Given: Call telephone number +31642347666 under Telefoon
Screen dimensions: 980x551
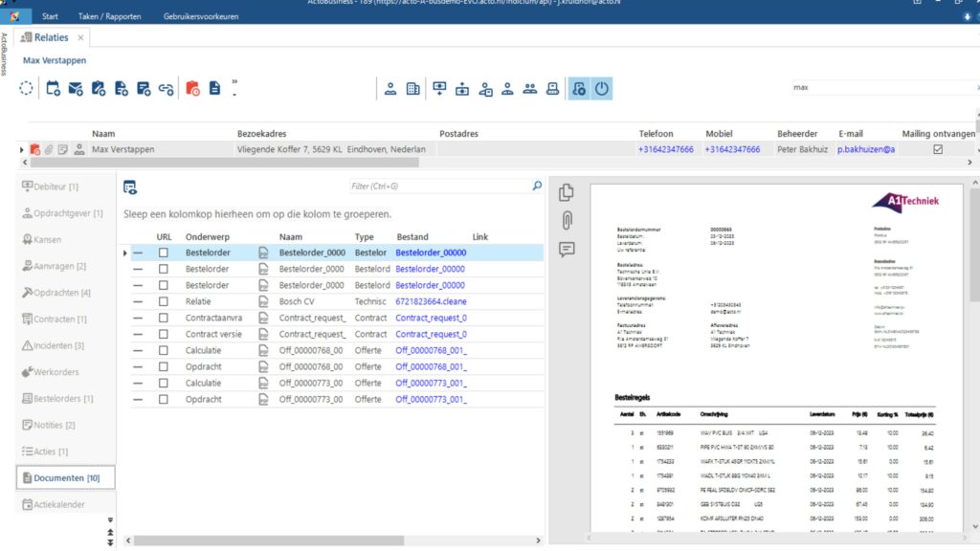Looking at the screenshot, I should [666, 149].
